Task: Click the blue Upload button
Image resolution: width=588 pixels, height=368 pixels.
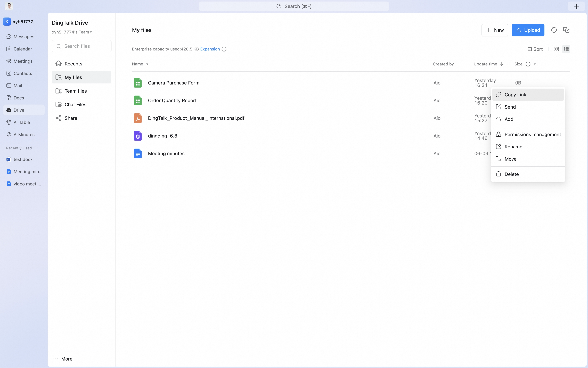Action: click(528, 30)
